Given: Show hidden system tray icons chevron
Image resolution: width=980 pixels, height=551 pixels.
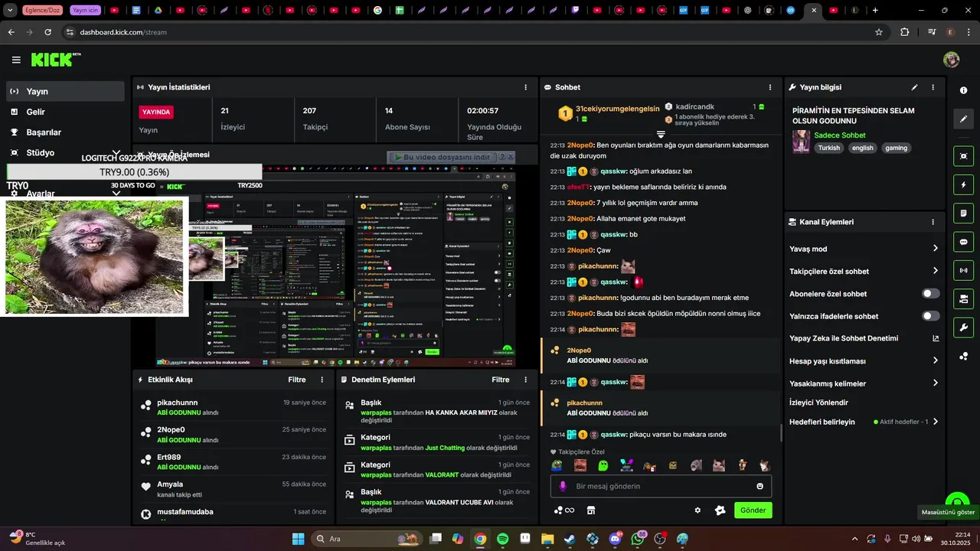Looking at the screenshot, I should 854,539.
